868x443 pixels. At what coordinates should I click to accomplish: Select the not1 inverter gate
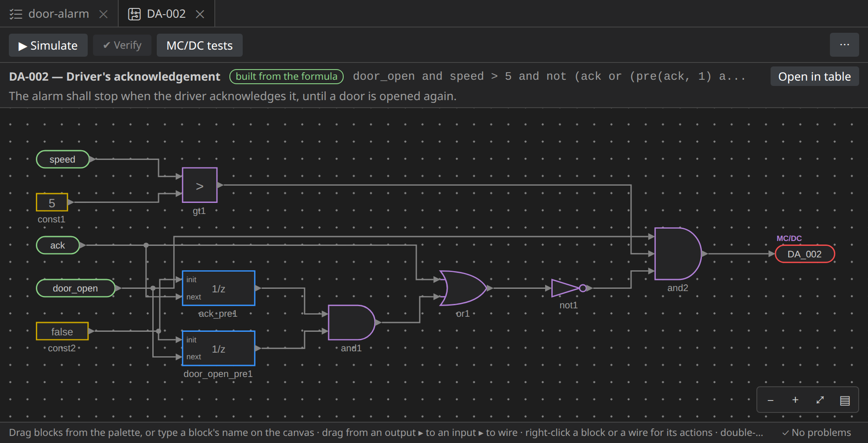pos(568,288)
